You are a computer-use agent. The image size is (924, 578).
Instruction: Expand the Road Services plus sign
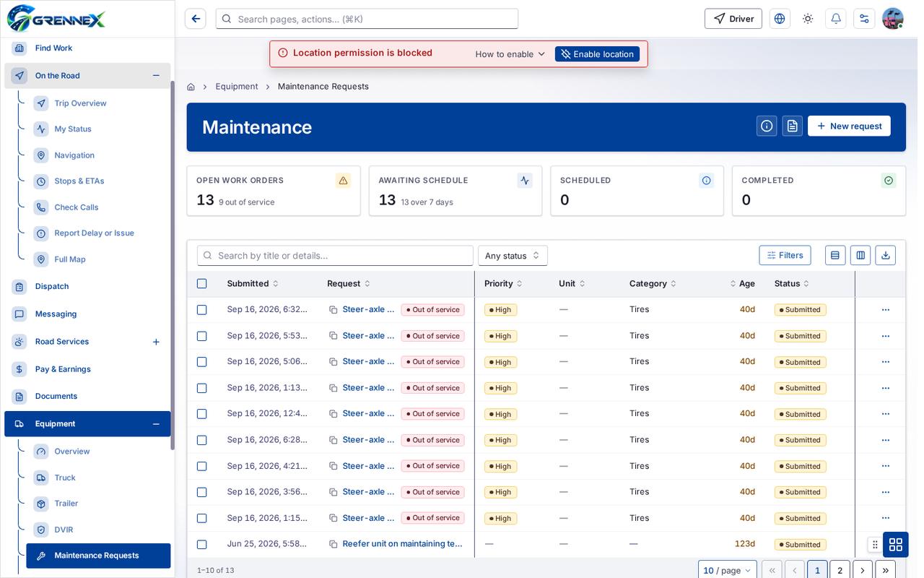156,342
